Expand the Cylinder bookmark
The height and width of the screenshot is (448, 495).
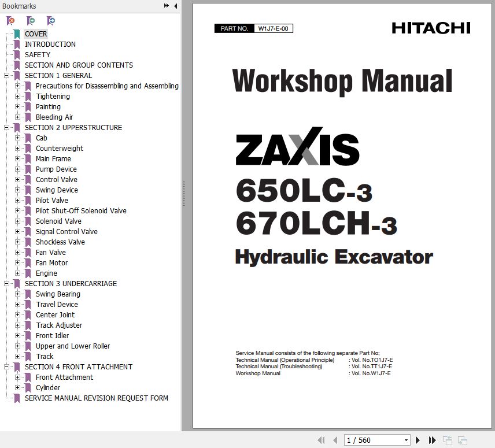pos(17,388)
